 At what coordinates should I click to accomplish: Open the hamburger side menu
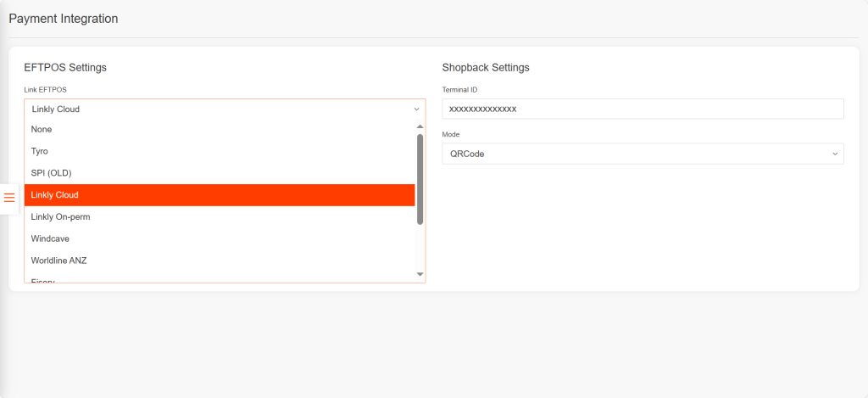click(x=9, y=198)
